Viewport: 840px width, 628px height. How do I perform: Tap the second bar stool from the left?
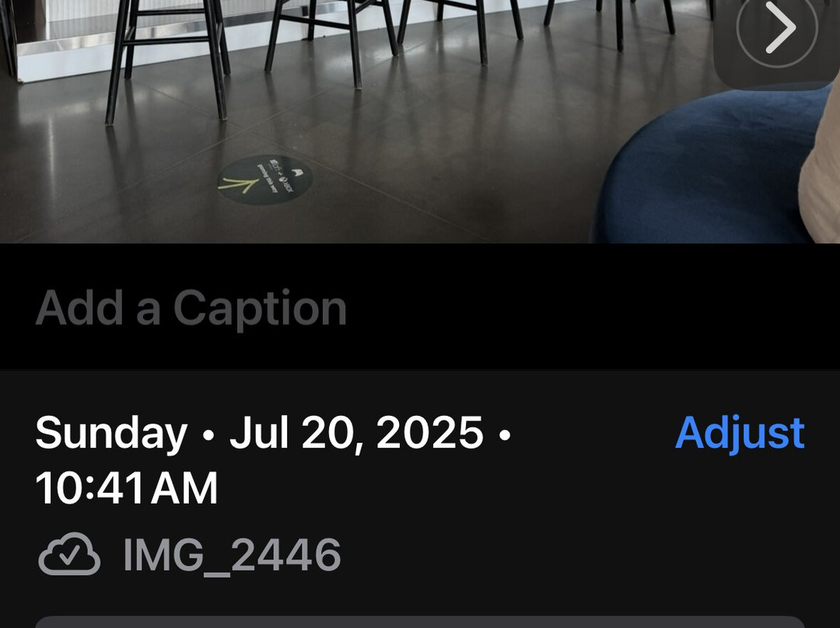coord(332,43)
